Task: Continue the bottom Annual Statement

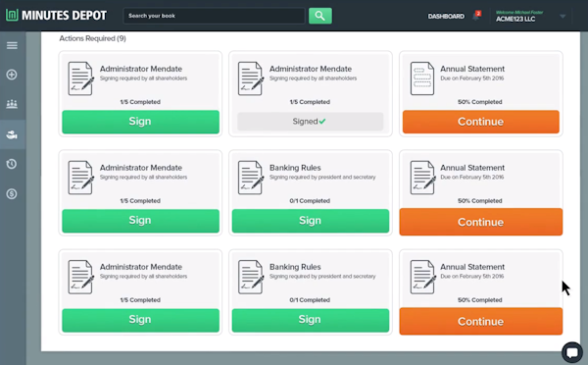Action: point(481,322)
